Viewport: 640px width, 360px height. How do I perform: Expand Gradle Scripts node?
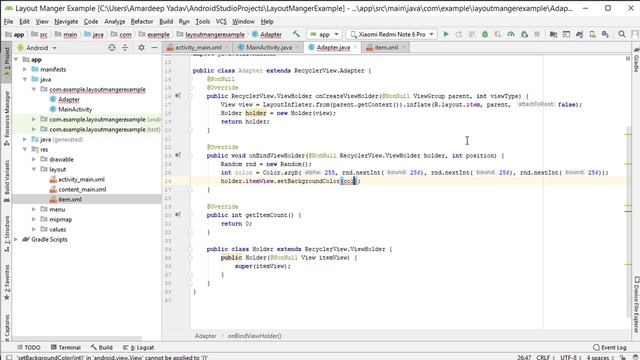click(16, 240)
